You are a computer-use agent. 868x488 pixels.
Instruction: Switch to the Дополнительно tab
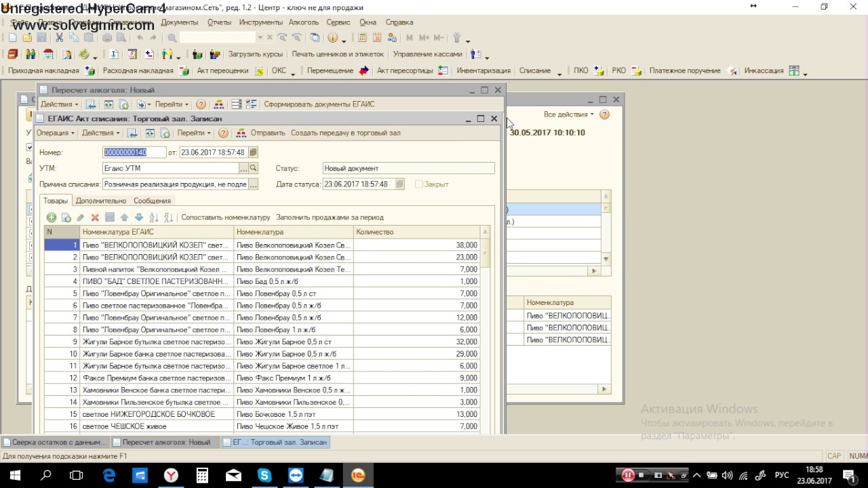(101, 201)
